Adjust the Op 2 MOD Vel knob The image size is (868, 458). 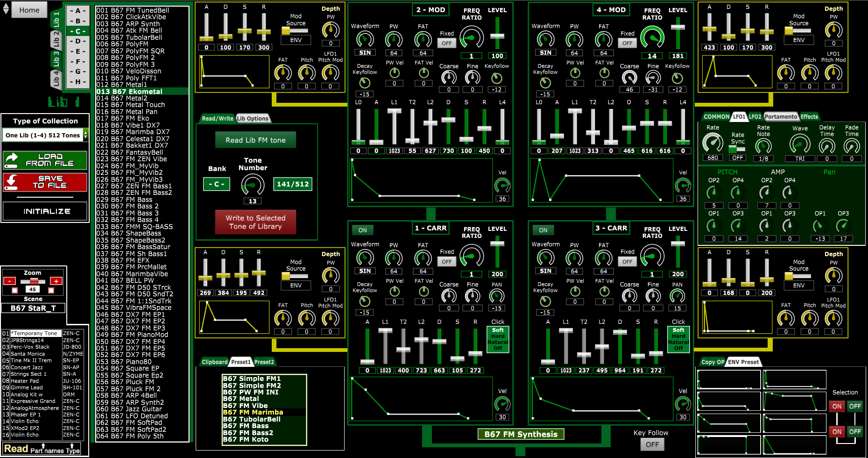click(x=502, y=186)
